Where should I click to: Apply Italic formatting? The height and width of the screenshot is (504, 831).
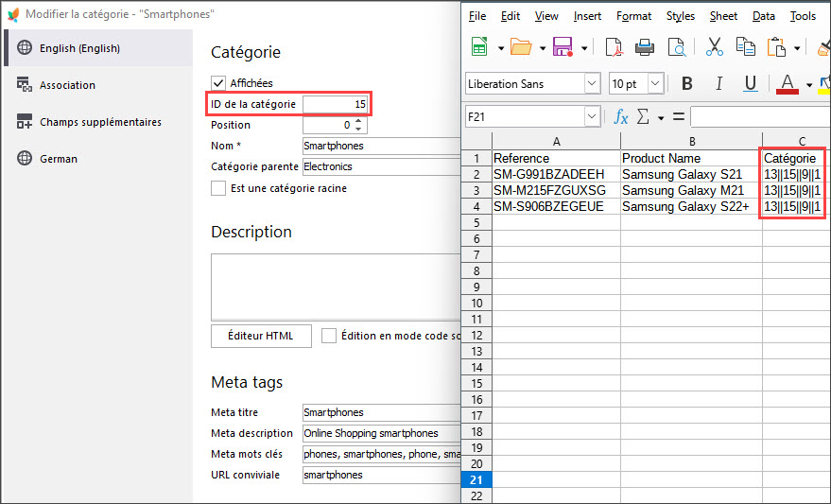[718, 84]
